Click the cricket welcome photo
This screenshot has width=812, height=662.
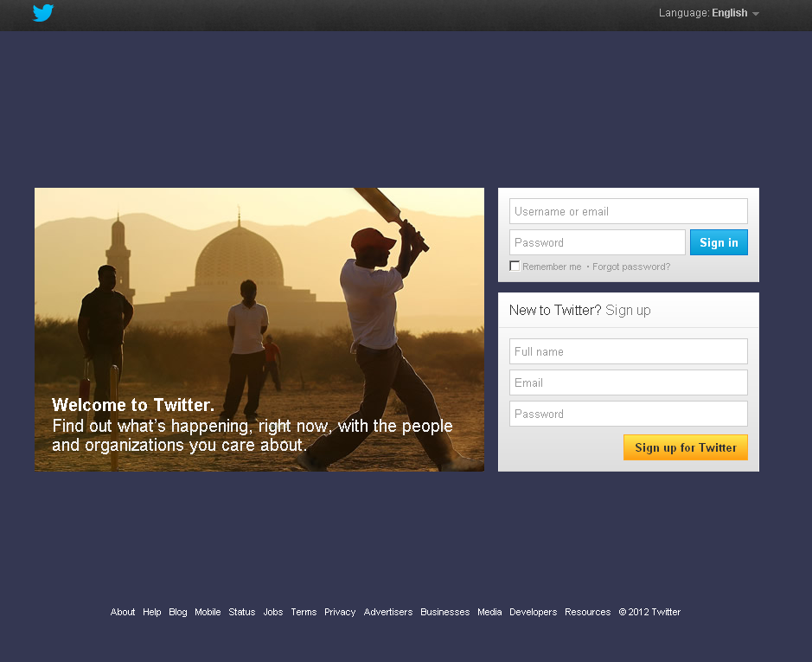tap(259, 329)
